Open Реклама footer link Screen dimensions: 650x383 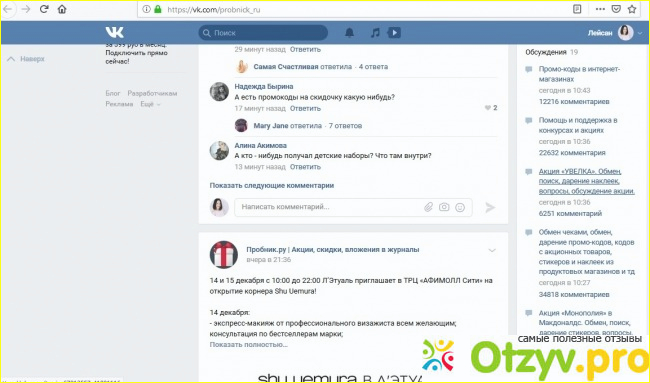[x=119, y=104]
